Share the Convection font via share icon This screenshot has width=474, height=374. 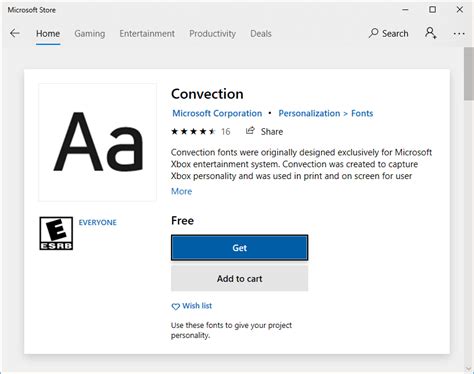(x=264, y=131)
